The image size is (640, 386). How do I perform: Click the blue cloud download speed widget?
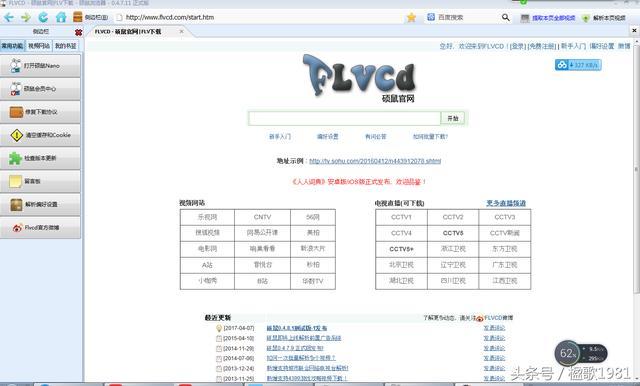(x=578, y=65)
